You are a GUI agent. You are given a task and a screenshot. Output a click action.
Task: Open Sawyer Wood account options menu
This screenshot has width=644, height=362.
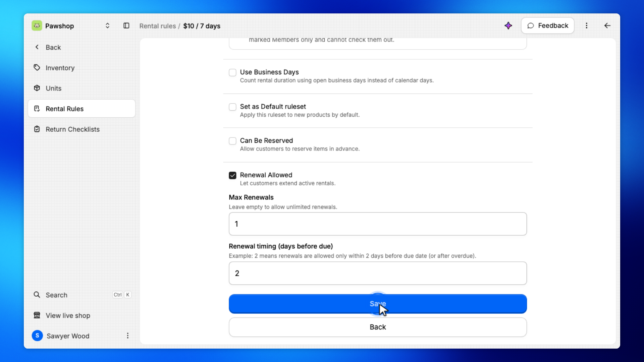tap(127, 336)
